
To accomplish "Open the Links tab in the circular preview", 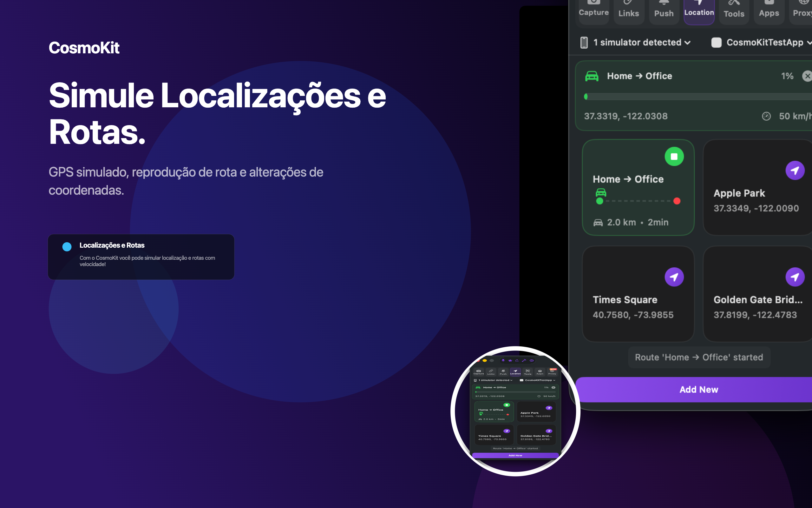I will (491, 372).
